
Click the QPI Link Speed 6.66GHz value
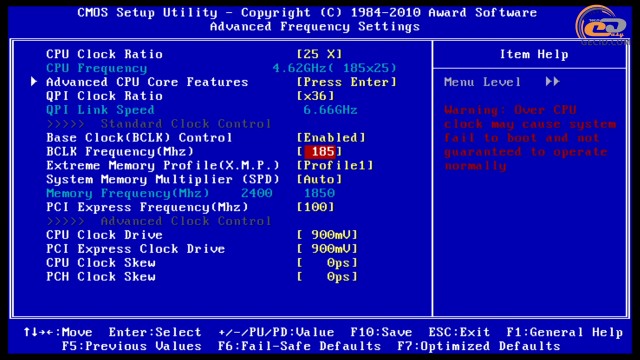pyautogui.click(x=330, y=110)
